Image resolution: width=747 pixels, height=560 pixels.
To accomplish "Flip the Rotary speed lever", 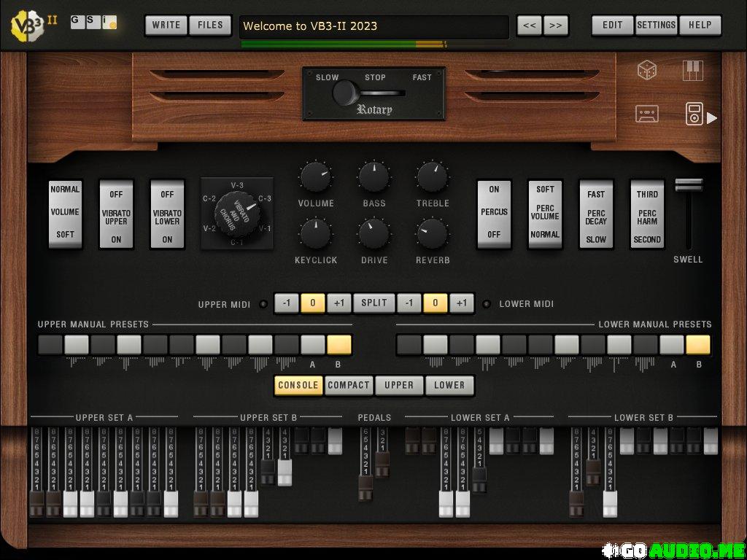I will (347, 93).
